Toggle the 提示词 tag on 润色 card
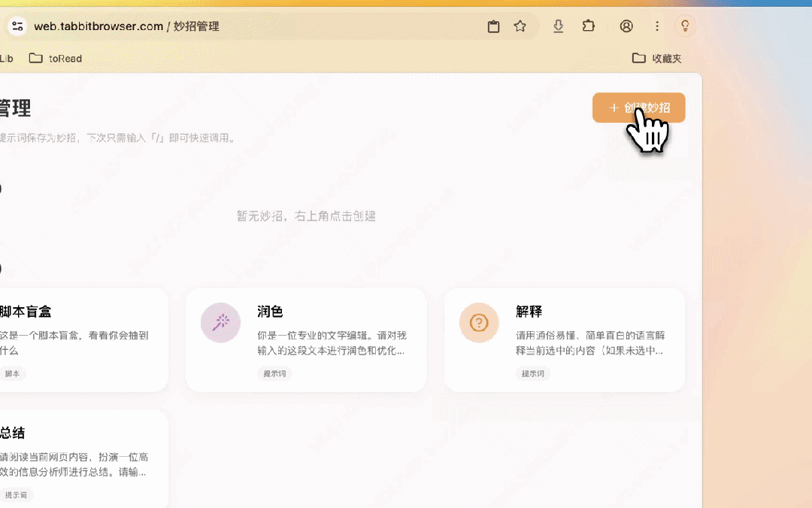 point(274,373)
